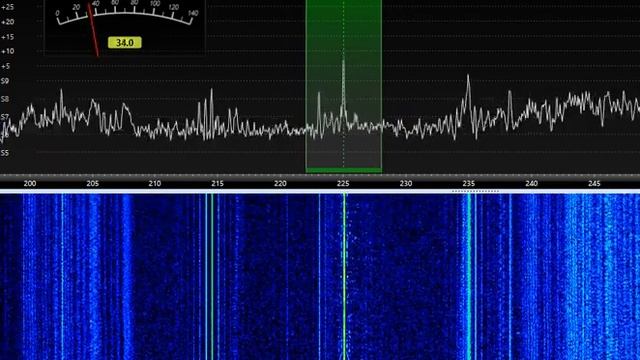Screen dimensions: 640x360
Task: Click the yellow 34.0 signal readout
Action: (x=125, y=42)
